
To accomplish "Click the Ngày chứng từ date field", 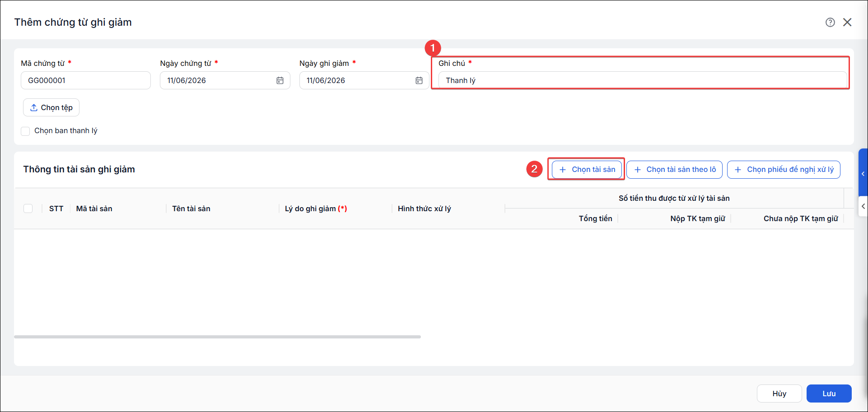I will [225, 80].
